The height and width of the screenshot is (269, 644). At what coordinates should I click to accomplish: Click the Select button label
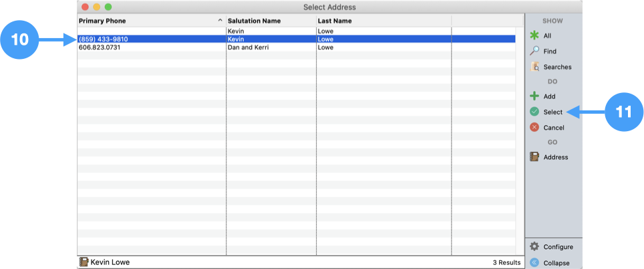tap(553, 112)
